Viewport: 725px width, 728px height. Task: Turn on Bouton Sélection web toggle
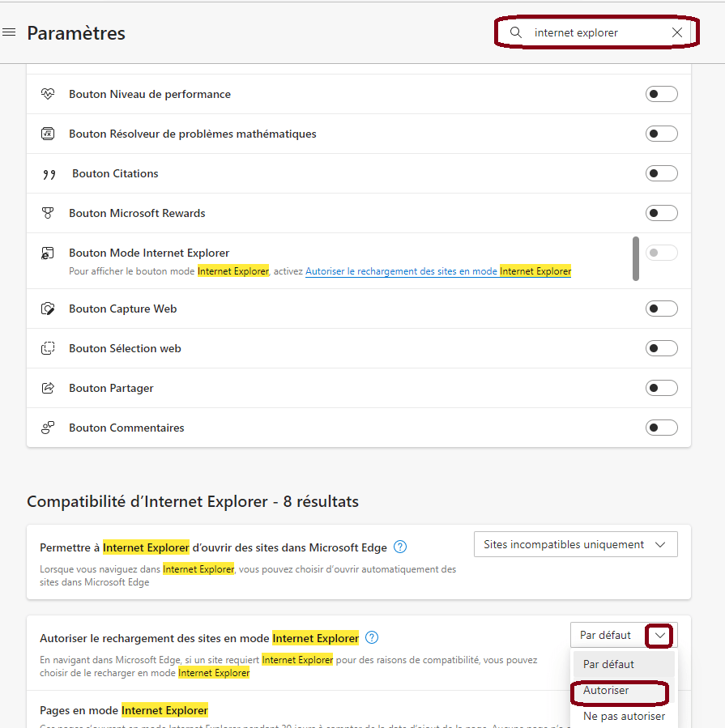click(x=661, y=348)
